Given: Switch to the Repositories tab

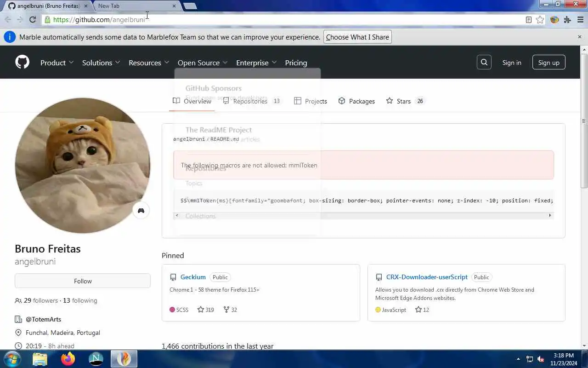Looking at the screenshot, I should pyautogui.click(x=252, y=101).
